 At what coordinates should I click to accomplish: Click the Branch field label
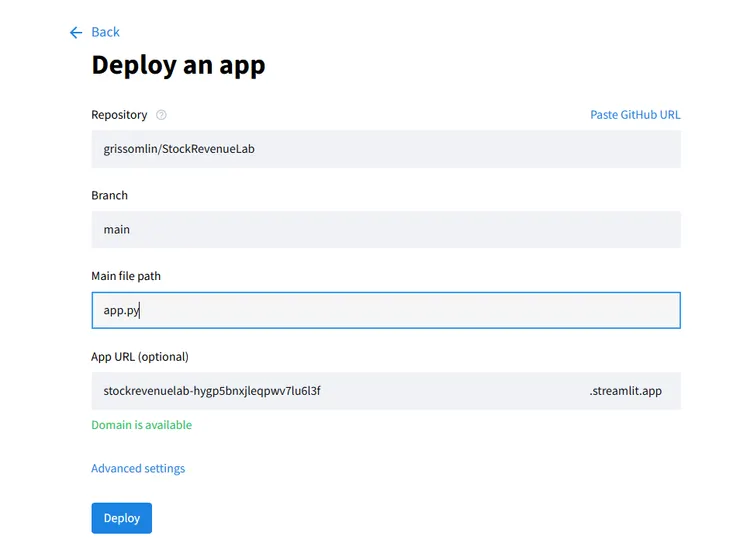pos(109,195)
